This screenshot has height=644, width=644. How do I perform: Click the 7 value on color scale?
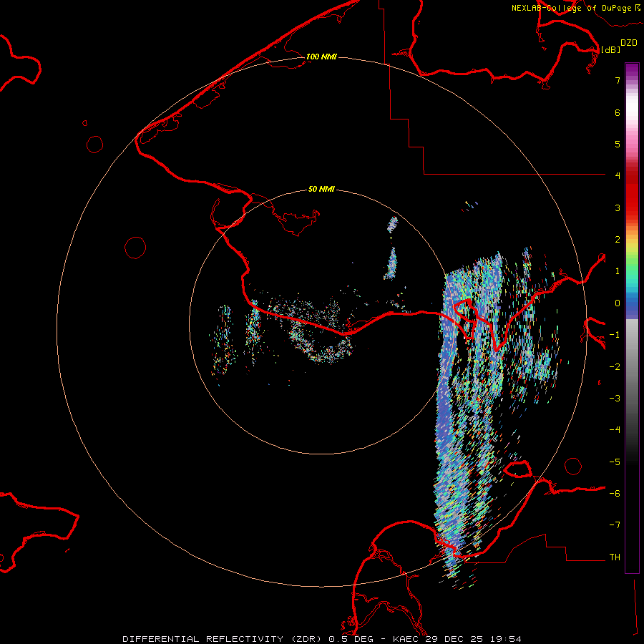618,80
